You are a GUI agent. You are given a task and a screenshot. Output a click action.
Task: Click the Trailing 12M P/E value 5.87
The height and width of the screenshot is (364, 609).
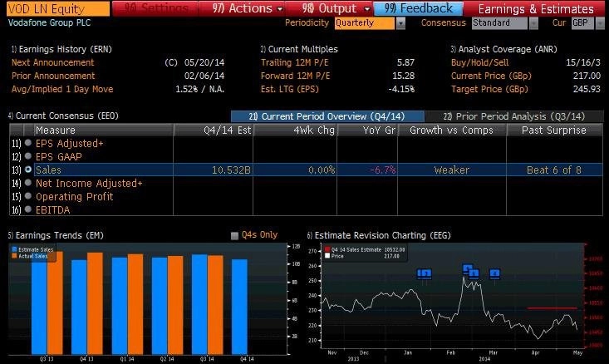[x=405, y=62]
